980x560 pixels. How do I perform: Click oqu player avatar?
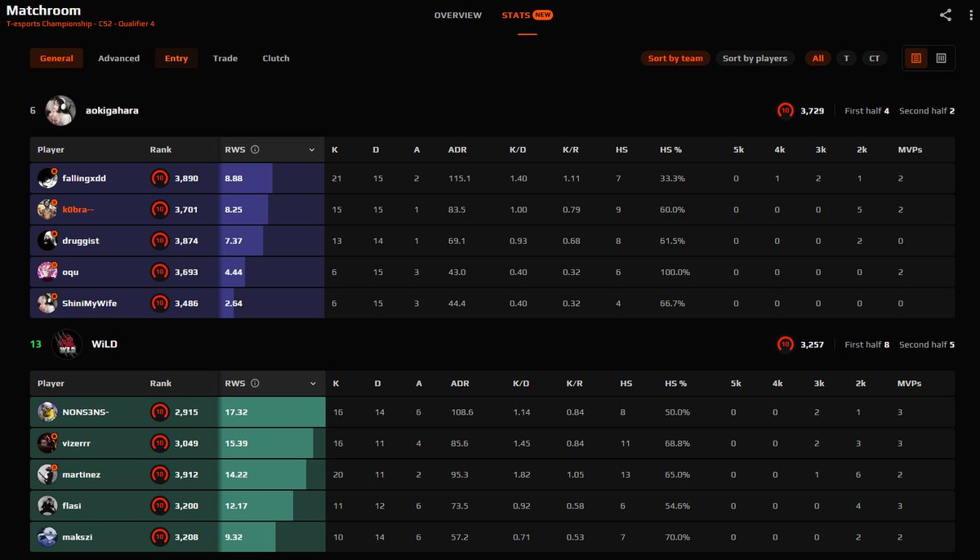coord(47,272)
